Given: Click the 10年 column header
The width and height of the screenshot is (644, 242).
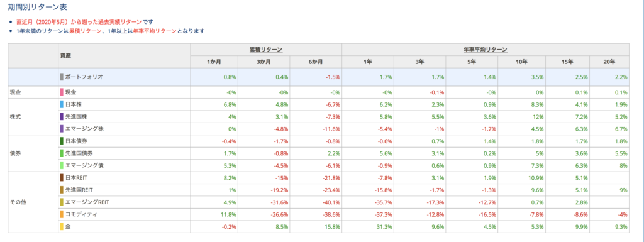Looking at the screenshot, I should pos(521,62).
